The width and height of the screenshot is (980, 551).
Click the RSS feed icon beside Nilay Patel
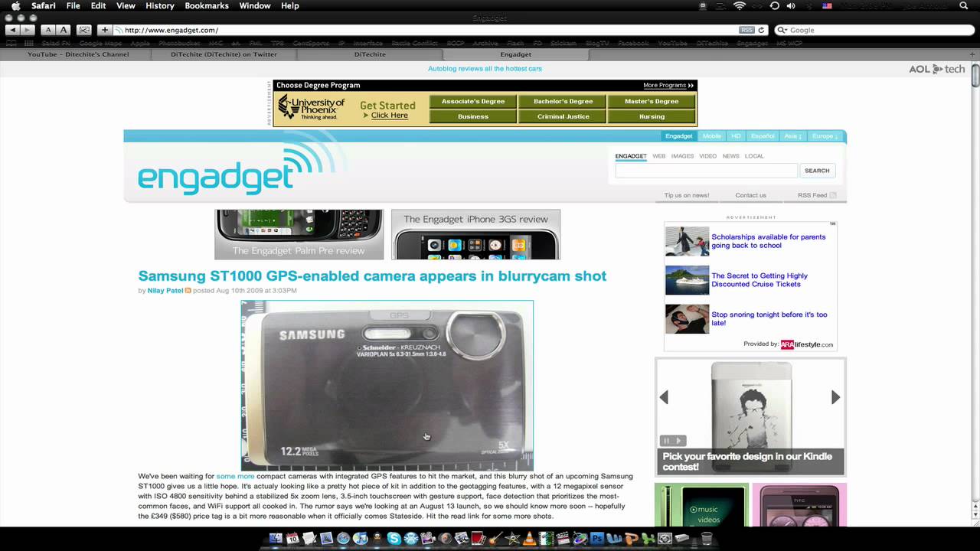(188, 291)
